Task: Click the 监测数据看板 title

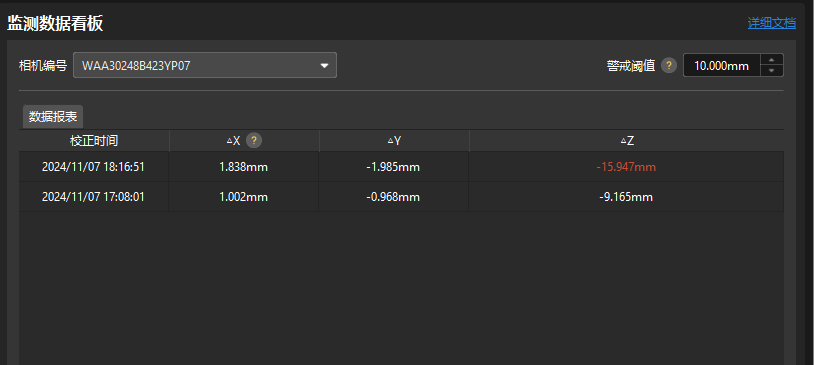Action: click(55, 23)
